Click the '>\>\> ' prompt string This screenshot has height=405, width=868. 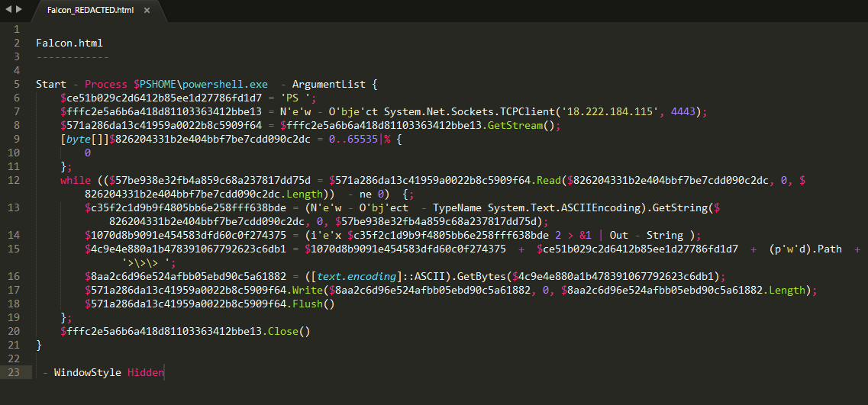click(148, 263)
